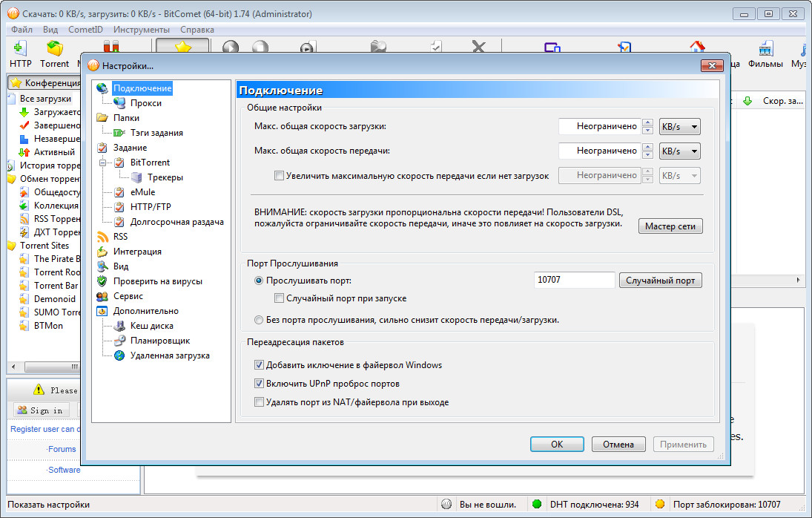Open the Фильмы toolbar icon

tap(765, 49)
